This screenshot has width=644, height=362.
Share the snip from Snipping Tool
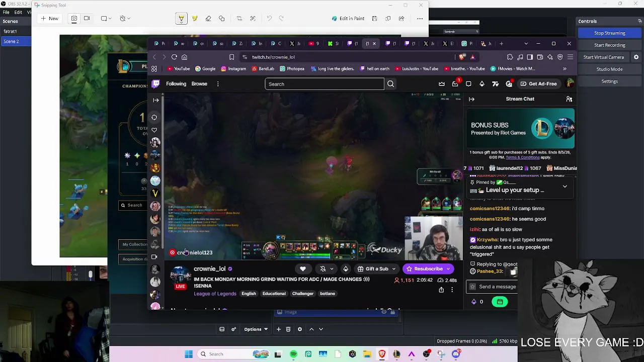[401, 19]
